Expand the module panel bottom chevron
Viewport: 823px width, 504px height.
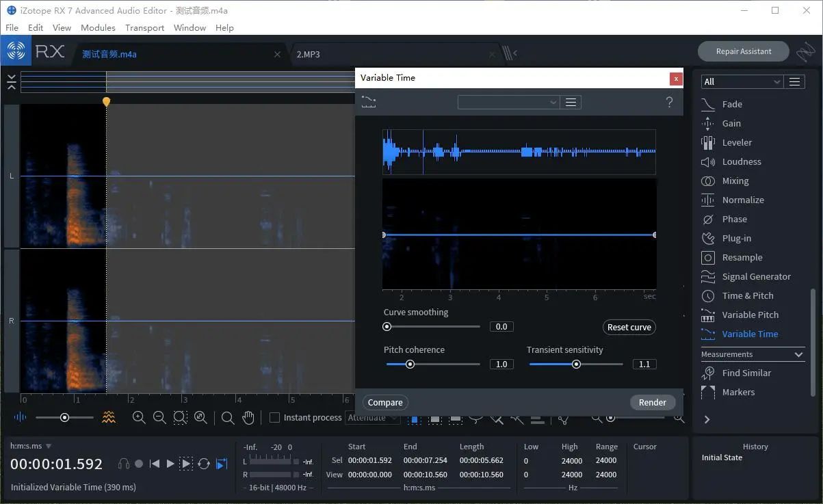pos(707,419)
